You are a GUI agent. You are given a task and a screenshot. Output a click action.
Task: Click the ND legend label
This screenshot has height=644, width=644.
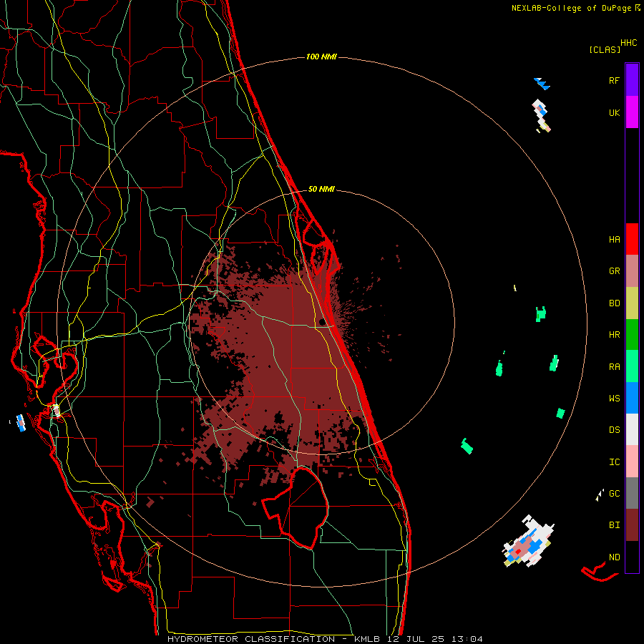click(614, 557)
